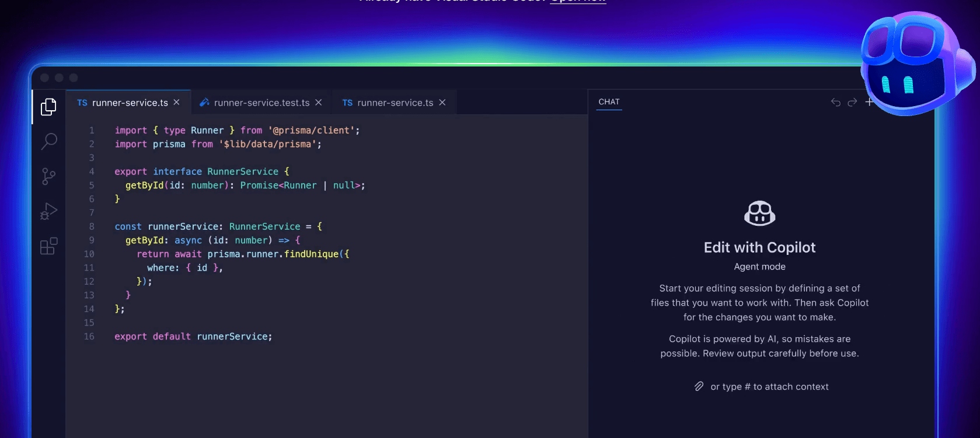980x438 pixels.
Task: Open the Extensions view
Action: (x=48, y=246)
